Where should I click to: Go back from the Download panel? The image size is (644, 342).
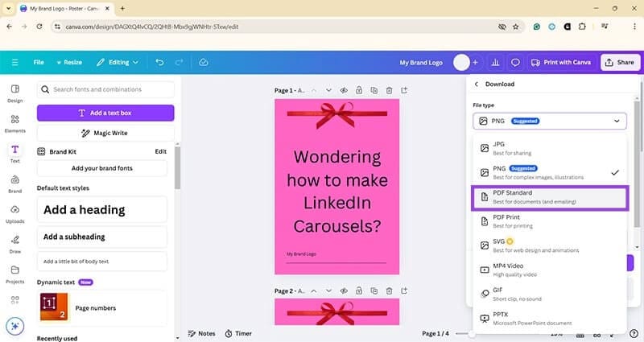click(x=476, y=84)
